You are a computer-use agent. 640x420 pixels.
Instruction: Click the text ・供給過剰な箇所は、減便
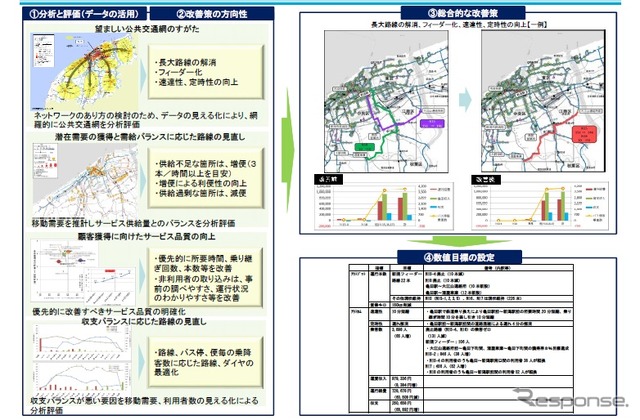coord(200,193)
